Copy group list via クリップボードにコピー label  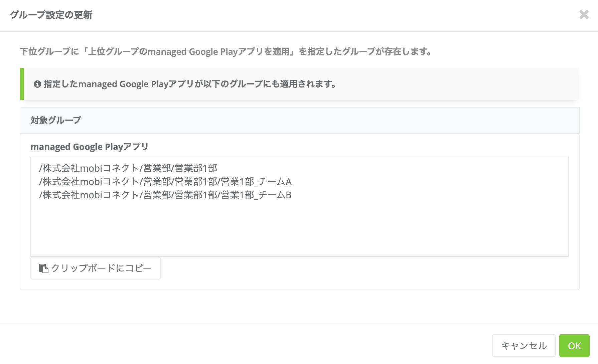click(102, 268)
